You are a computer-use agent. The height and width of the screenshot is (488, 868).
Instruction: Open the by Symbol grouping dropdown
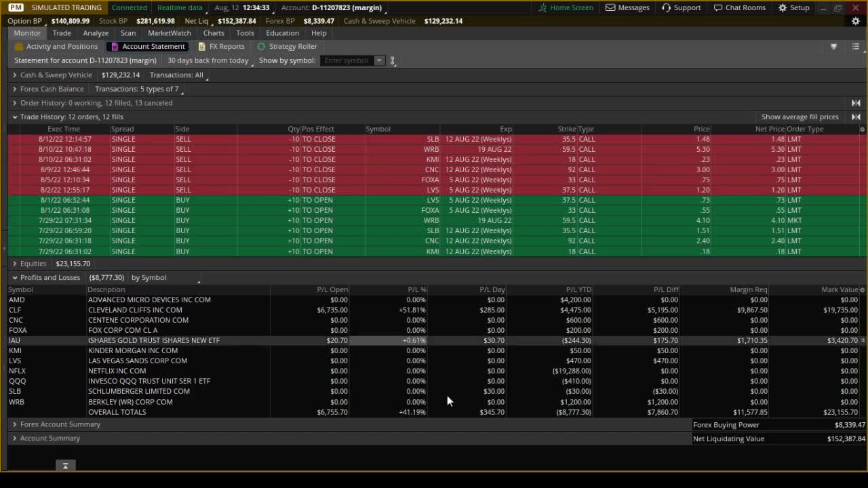tap(164, 277)
